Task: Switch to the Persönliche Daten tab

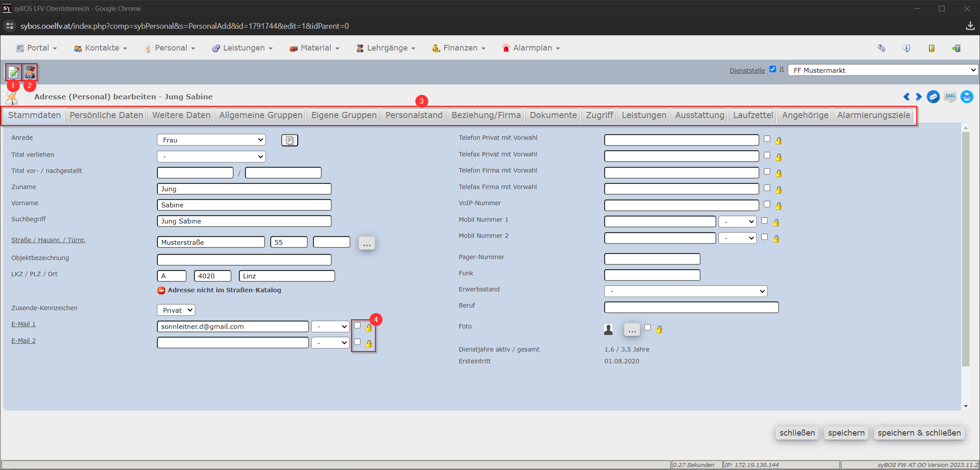Action: pyautogui.click(x=106, y=115)
